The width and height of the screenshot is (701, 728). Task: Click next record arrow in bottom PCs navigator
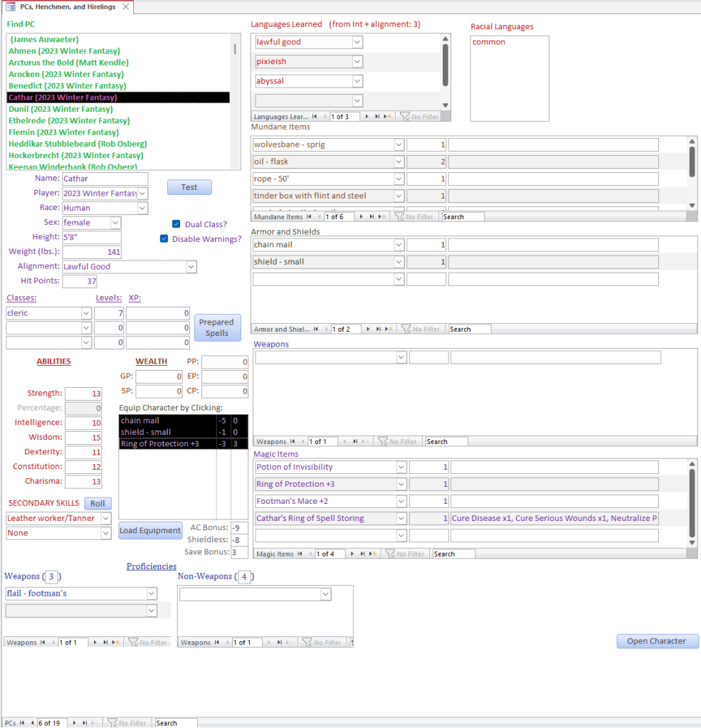pos(74,723)
